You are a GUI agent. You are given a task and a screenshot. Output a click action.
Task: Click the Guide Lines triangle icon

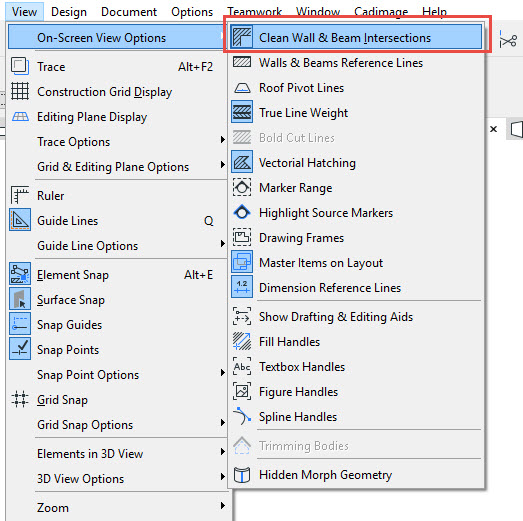click(20, 220)
